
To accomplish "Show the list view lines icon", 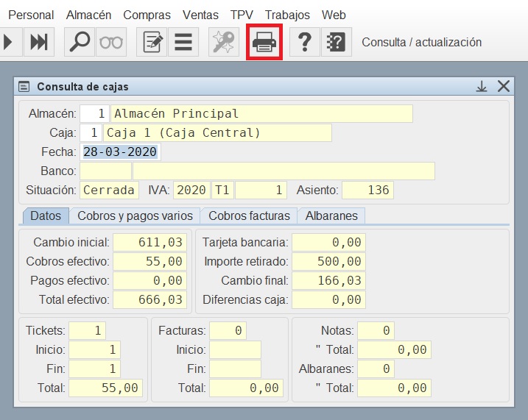I will point(182,43).
